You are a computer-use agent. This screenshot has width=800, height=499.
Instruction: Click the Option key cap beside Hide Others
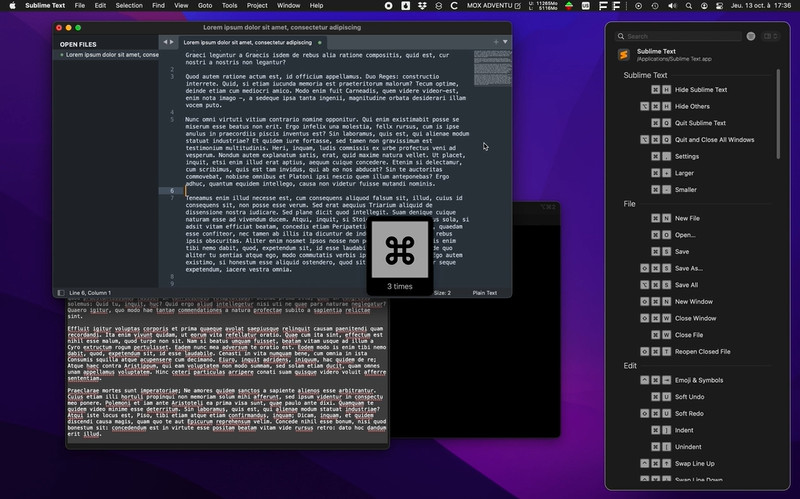pos(644,107)
